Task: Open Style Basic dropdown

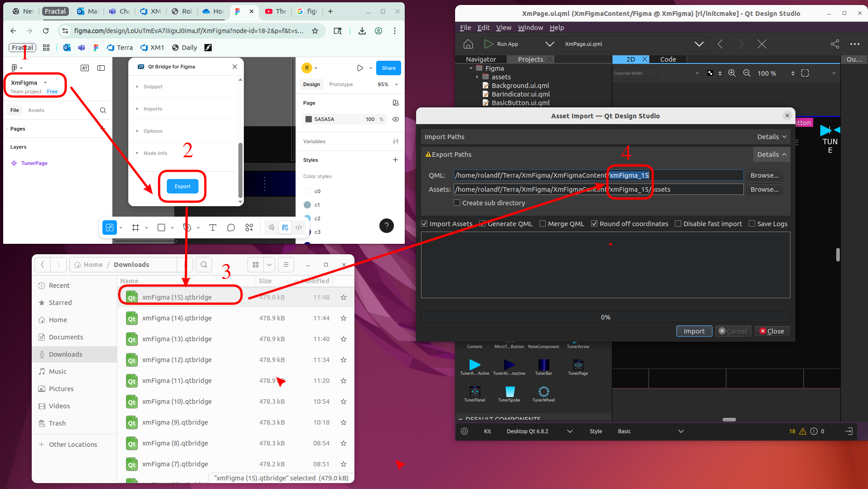Action: (650, 431)
